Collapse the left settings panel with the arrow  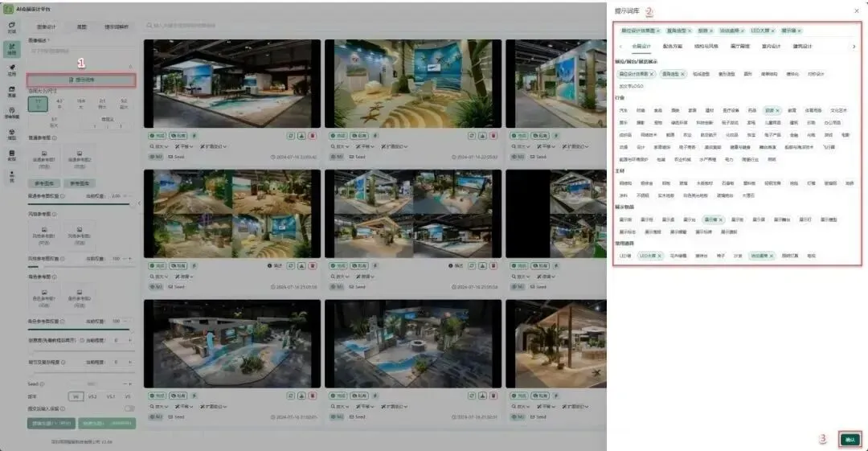point(139,203)
